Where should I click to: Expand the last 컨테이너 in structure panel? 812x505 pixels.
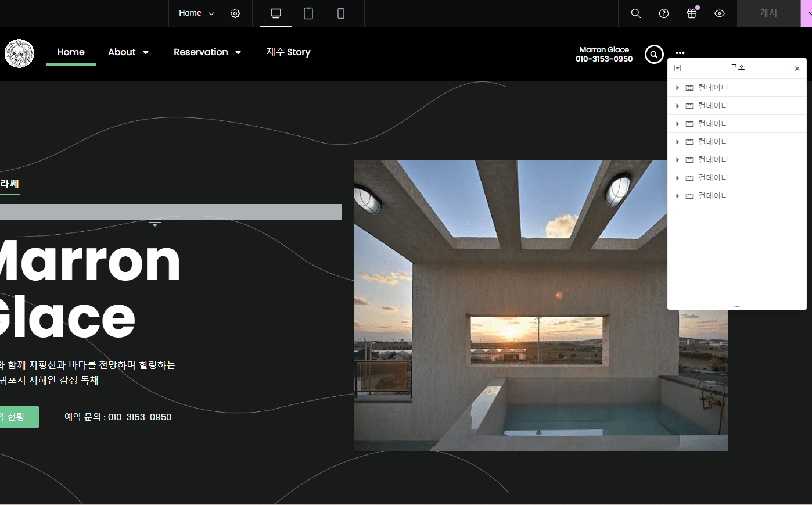pos(677,196)
